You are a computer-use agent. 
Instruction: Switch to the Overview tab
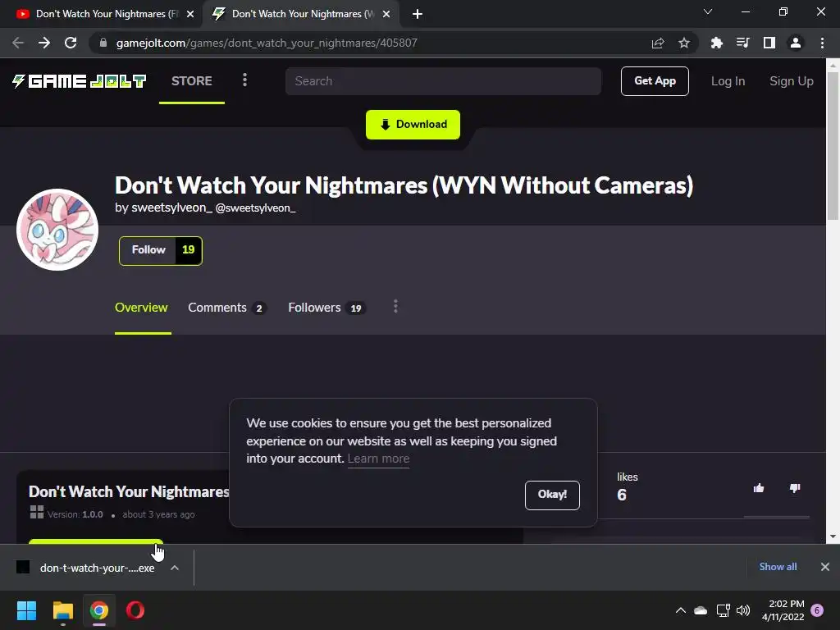(141, 308)
